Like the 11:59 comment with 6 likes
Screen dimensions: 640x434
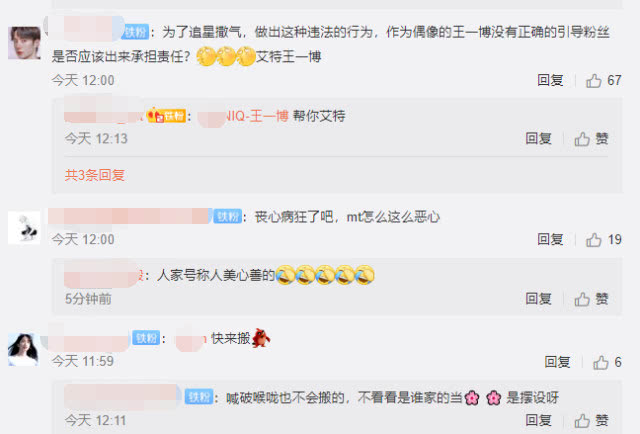click(607, 362)
